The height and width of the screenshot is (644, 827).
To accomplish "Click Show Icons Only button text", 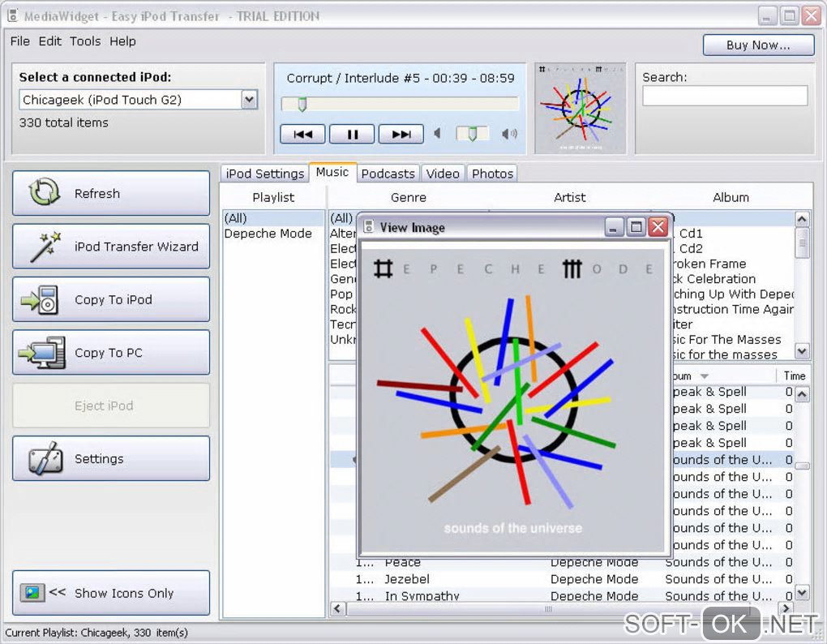I will pos(124,593).
